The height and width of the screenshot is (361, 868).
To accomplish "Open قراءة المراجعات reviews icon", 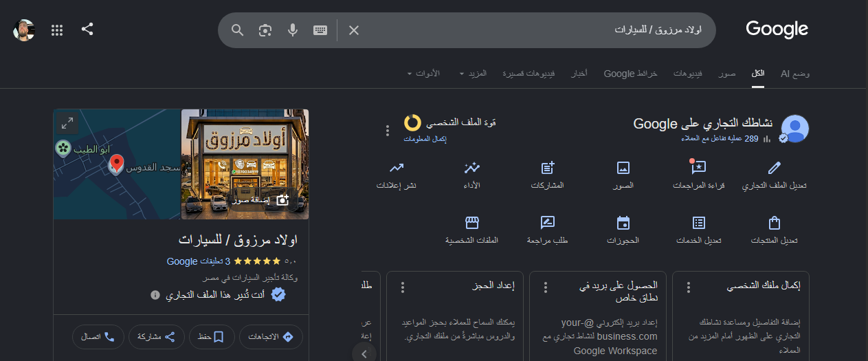I will [699, 167].
